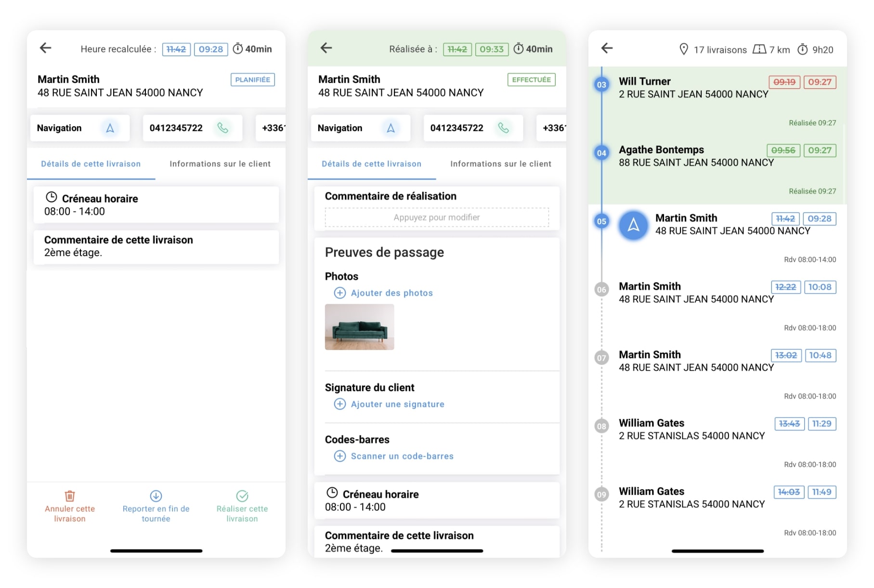Tap the struck-through 11:42 time chip
Image resolution: width=874 pixels, height=588 pixels.
pos(176,49)
